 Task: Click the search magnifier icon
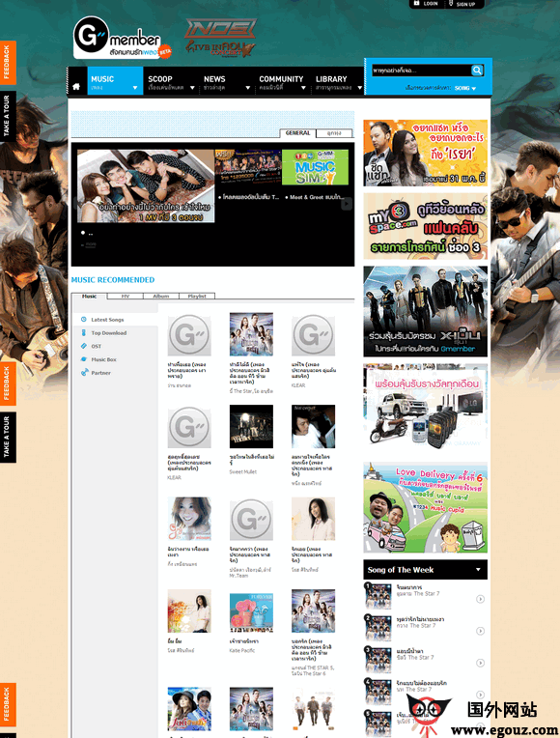coord(477,71)
